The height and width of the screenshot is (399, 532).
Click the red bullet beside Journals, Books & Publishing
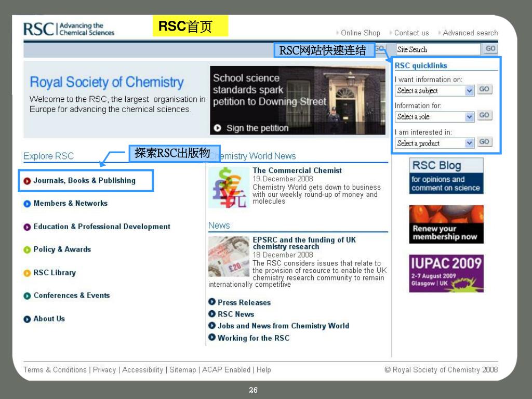click(27, 181)
